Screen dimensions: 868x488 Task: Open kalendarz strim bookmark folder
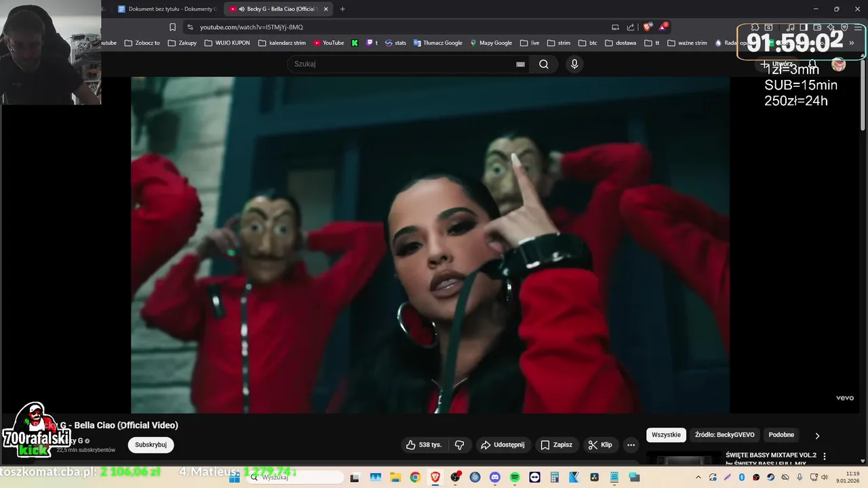(281, 43)
